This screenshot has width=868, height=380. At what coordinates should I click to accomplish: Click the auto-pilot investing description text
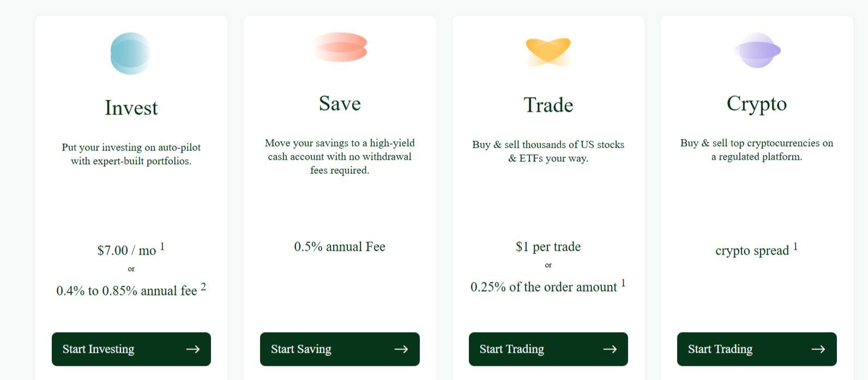click(x=131, y=154)
